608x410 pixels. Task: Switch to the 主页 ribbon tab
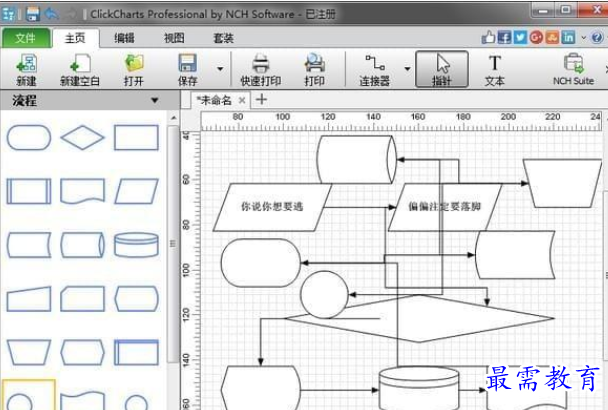tap(75, 38)
